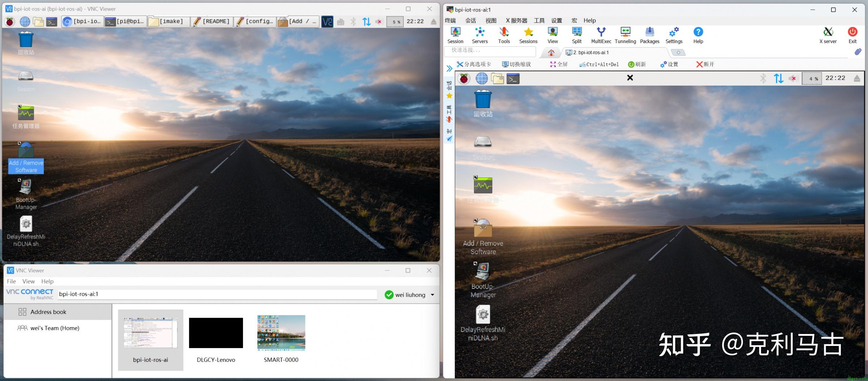The width and height of the screenshot is (868, 381).
Task: Click the home tab icon in MobaXterm
Action: click(551, 53)
